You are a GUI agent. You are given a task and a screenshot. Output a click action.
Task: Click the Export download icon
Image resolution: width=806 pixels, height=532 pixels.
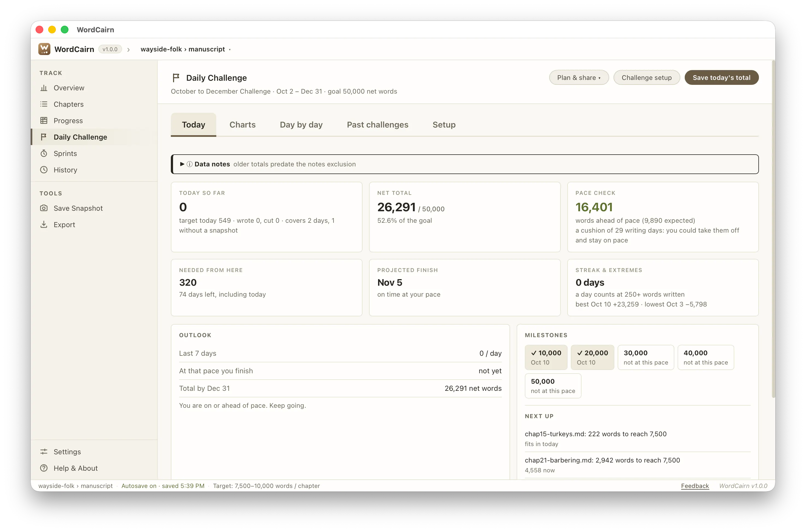(x=44, y=225)
